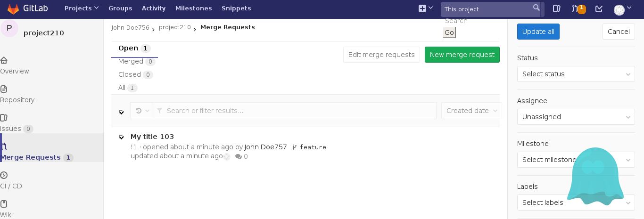The width and height of the screenshot is (644, 219).
Task: Open the issues icon in the navbar
Action: click(x=556, y=8)
